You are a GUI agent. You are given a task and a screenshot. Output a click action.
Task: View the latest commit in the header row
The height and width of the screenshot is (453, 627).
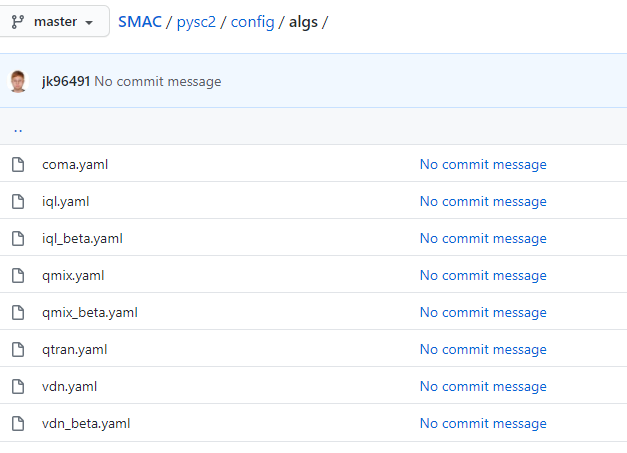point(157,81)
